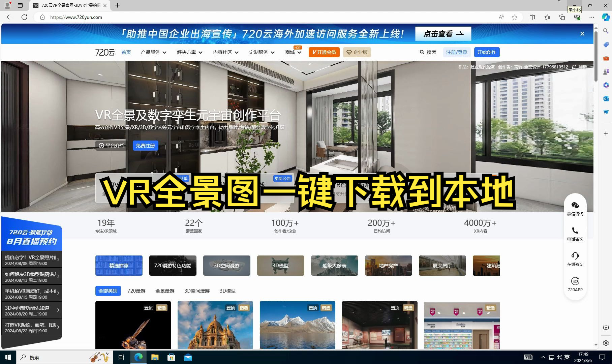Click 企业版 button
This screenshot has width=612, height=364.
click(357, 52)
